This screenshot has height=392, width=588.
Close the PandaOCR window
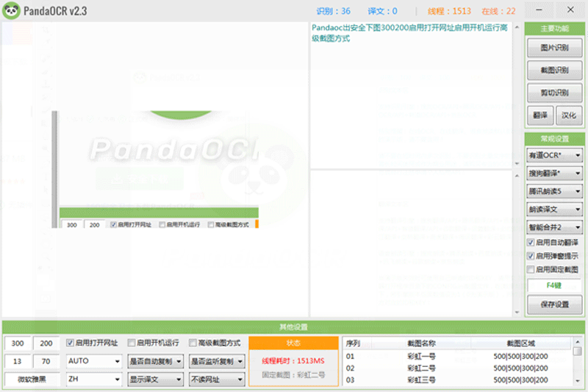pos(570,10)
